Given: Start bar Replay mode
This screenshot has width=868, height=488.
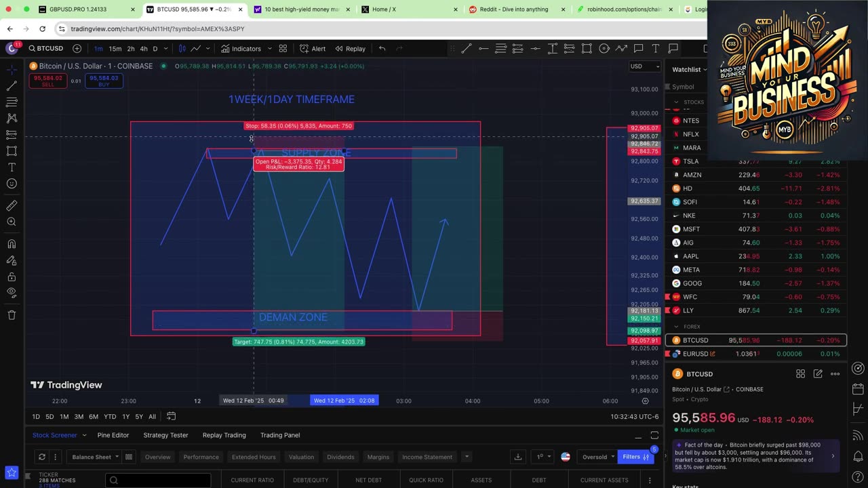Looking at the screenshot, I should point(350,49).
